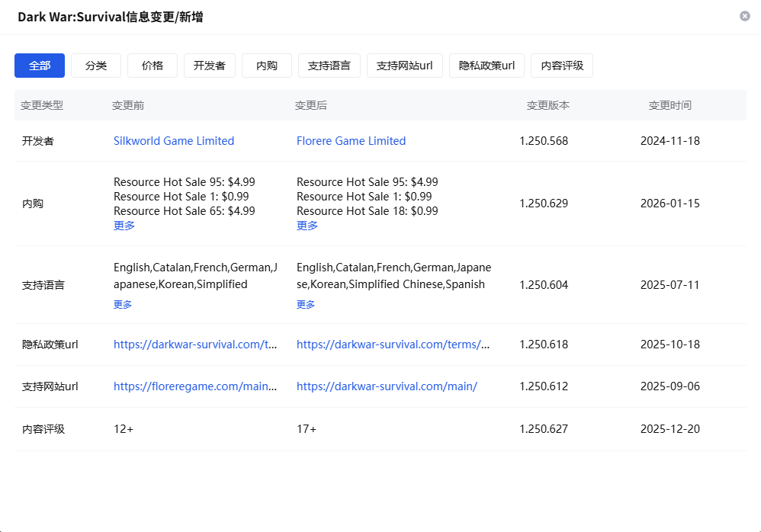Open Silkworld Game Limited developer link
This screenshot has height=532, width=761.
click(174, 140)
